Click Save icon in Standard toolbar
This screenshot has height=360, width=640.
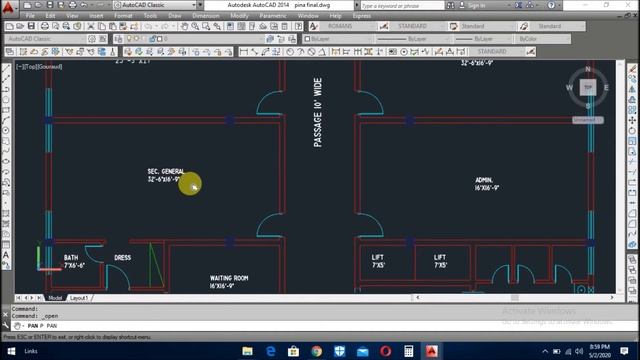pos(31,26)
